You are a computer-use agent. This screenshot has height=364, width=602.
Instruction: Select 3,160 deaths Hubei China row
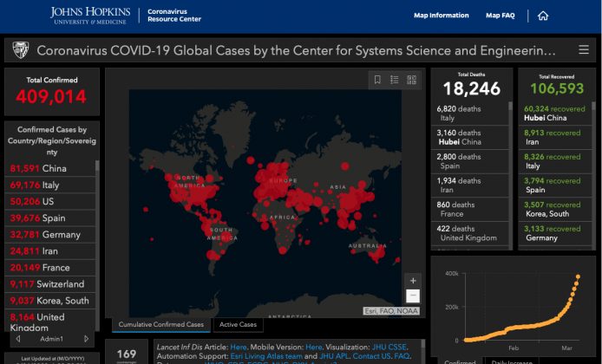tap(470, 137)
